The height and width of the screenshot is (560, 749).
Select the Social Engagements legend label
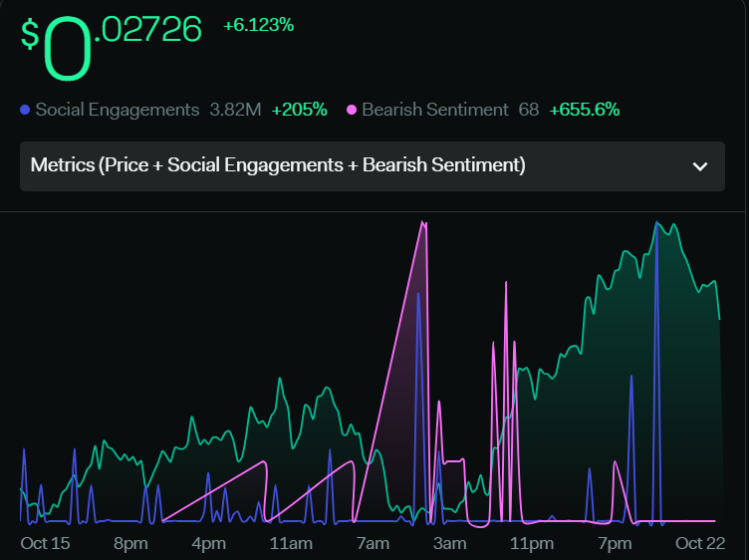(118, 110)
